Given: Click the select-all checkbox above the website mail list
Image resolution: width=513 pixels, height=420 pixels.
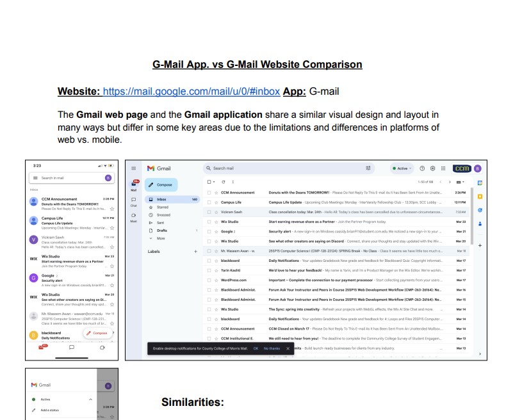Looking at the screenshot, I should click(x=209, y=182).
